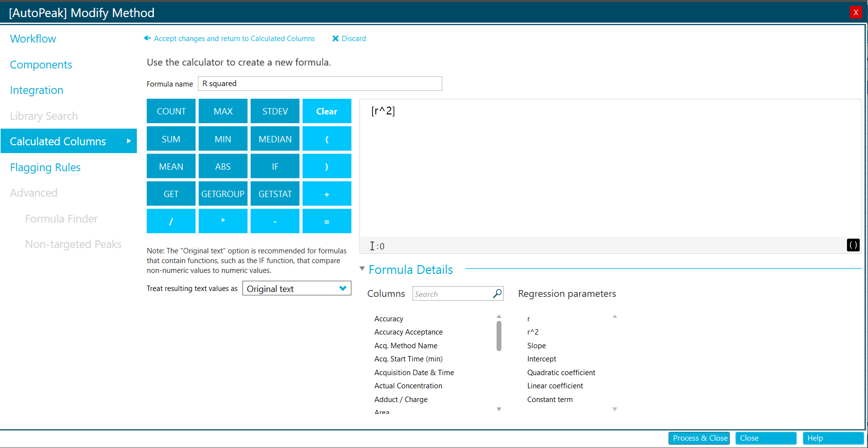Insert the MIN function
Image resolution: width=868 pixels, height=448 pixels.
pos(223,139)
